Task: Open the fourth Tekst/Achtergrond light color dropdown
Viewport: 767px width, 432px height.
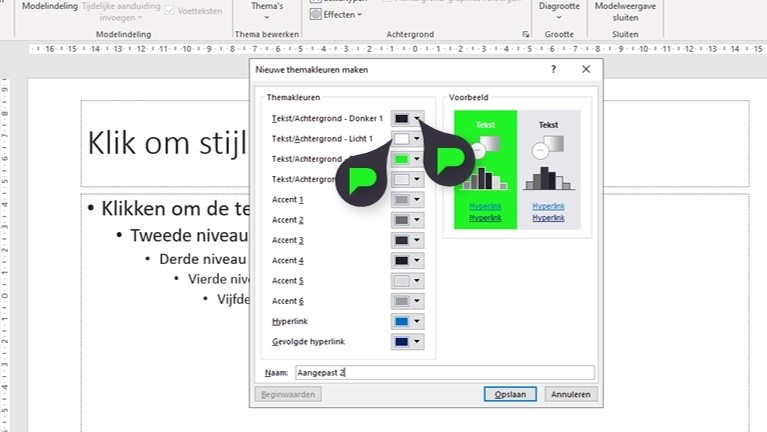Action: click(x=417, y=179)
